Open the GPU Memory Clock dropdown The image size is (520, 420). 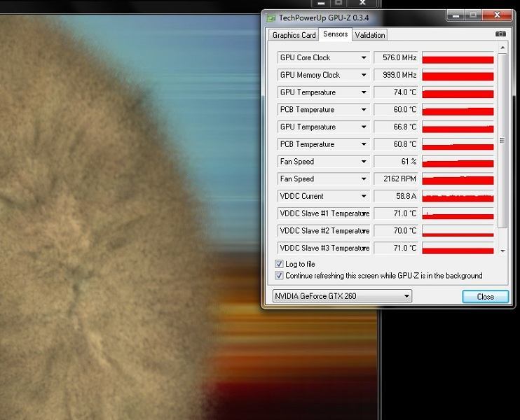(x=364, y=75)
